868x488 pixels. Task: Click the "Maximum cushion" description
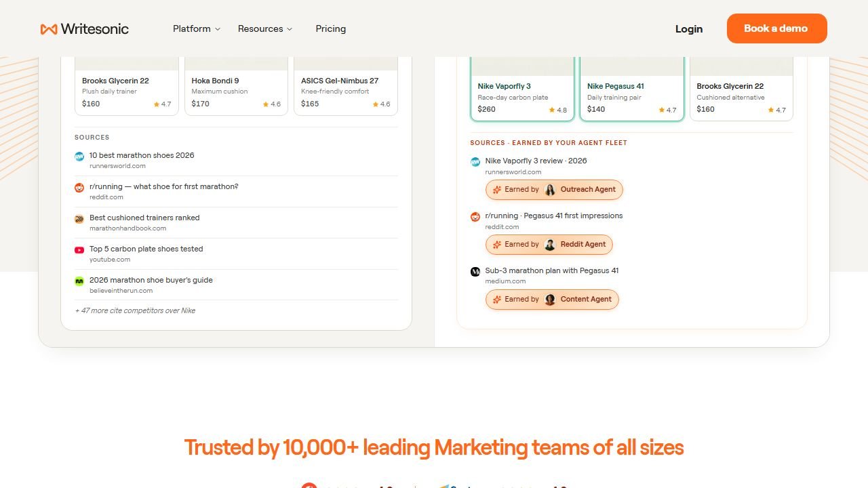click(220, 91)
